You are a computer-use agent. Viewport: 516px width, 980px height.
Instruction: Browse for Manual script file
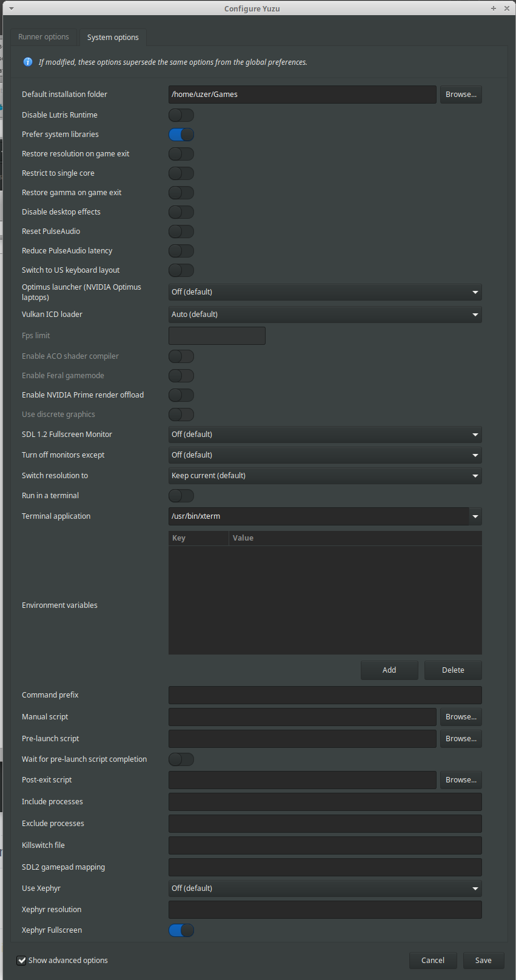pyautogui.click(x=461, y=717)
